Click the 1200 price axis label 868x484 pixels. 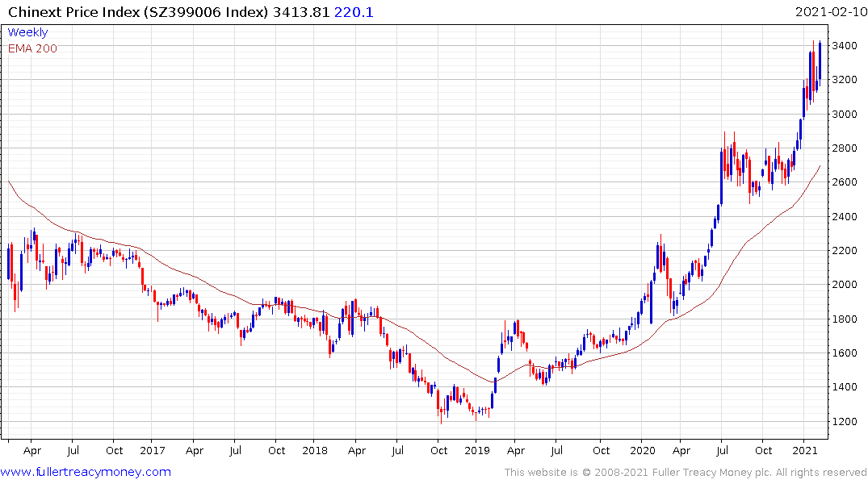click(x=845, y=421)
